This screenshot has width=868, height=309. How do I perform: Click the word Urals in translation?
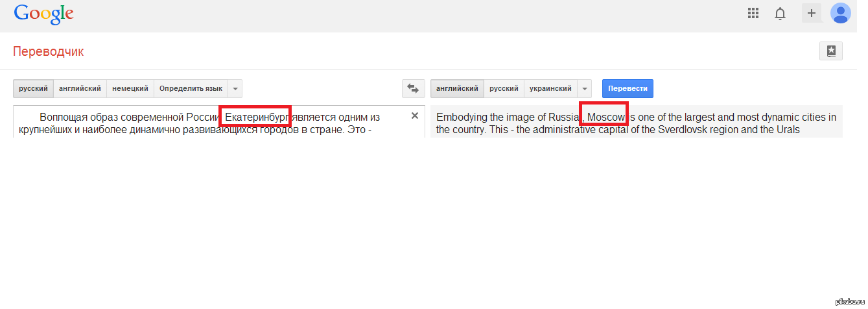click(x=787, y=129)
